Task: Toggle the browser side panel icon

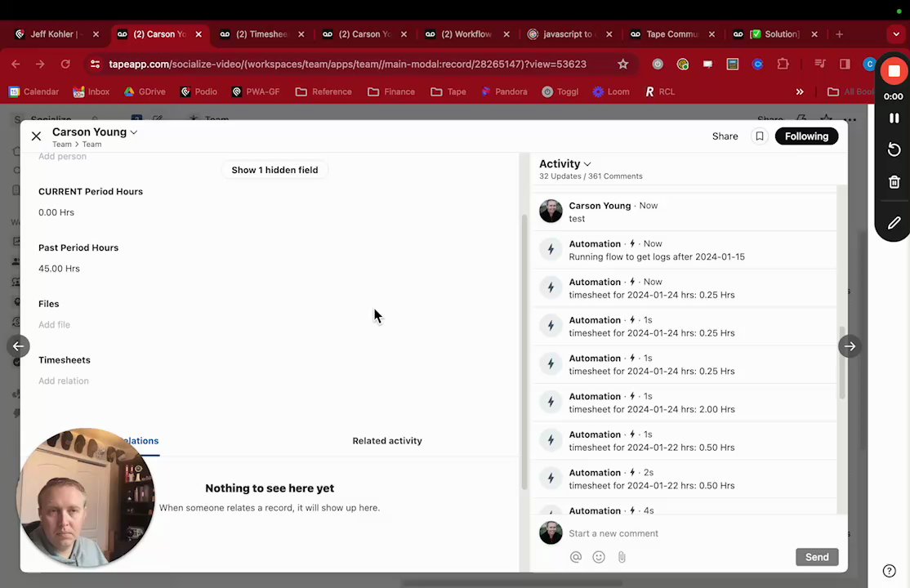Action: 845,65
